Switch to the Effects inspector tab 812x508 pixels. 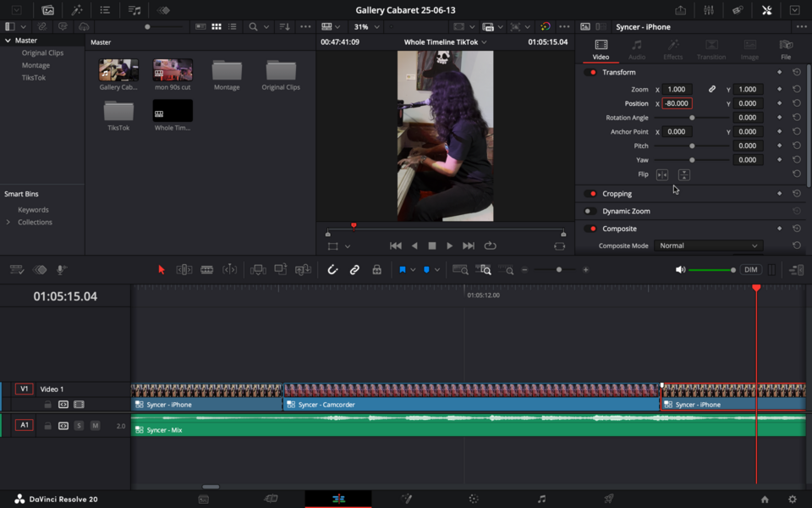click(x=673, y=50)
